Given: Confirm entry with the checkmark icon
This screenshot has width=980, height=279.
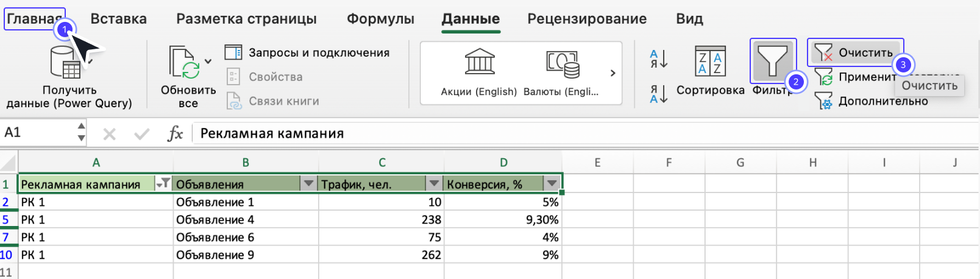Looking at the screenshot, I should pos(142,133).
